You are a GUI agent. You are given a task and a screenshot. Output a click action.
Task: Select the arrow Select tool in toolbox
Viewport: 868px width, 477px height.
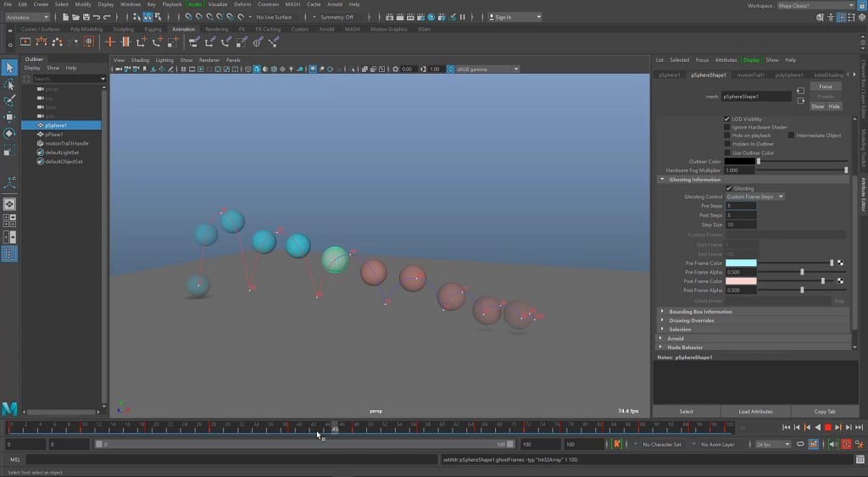coord(9,68)
